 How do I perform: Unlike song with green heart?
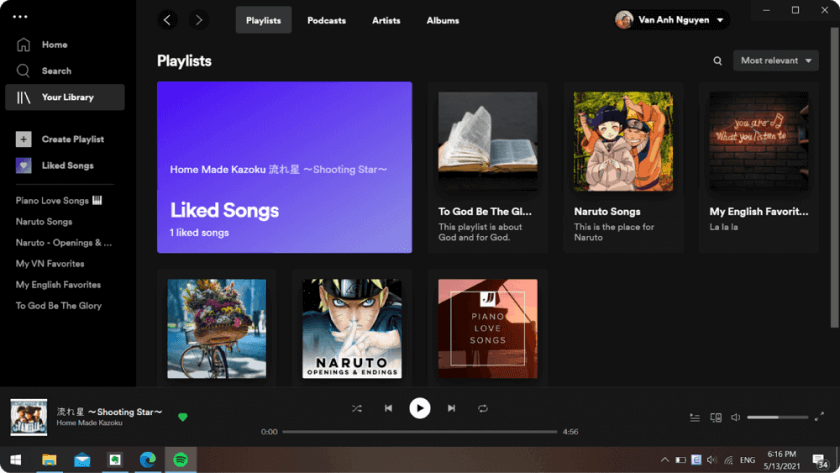tap(183, 417)
